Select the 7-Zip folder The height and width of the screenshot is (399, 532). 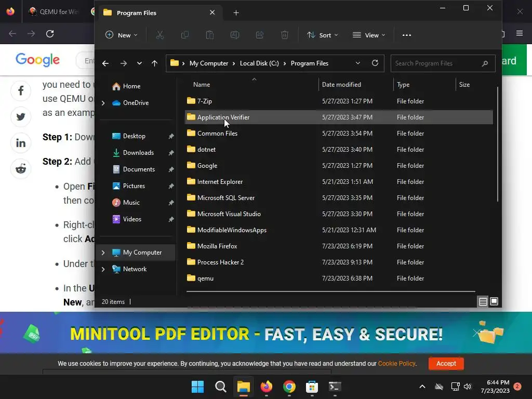click(x=339, y=101)
